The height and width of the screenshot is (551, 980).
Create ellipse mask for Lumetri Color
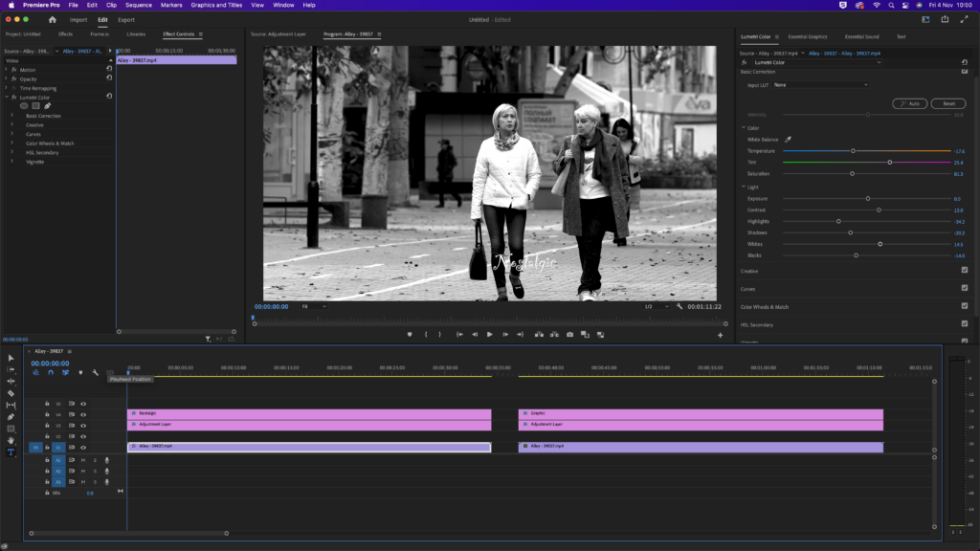coord(24,106)
